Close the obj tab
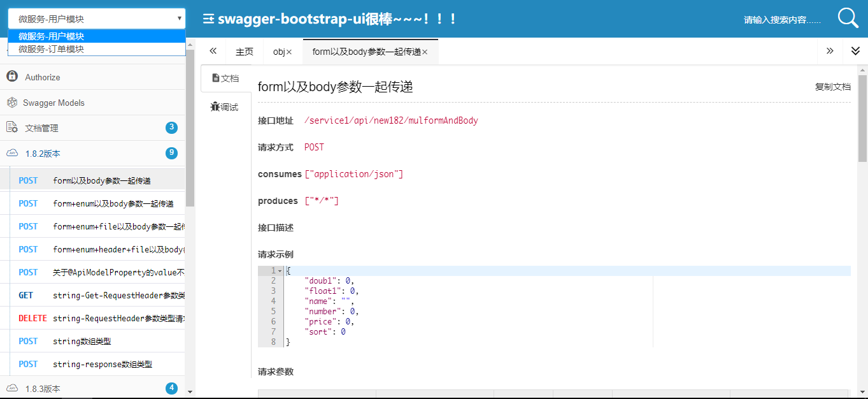The image size is (868, 399). (289, 52)
